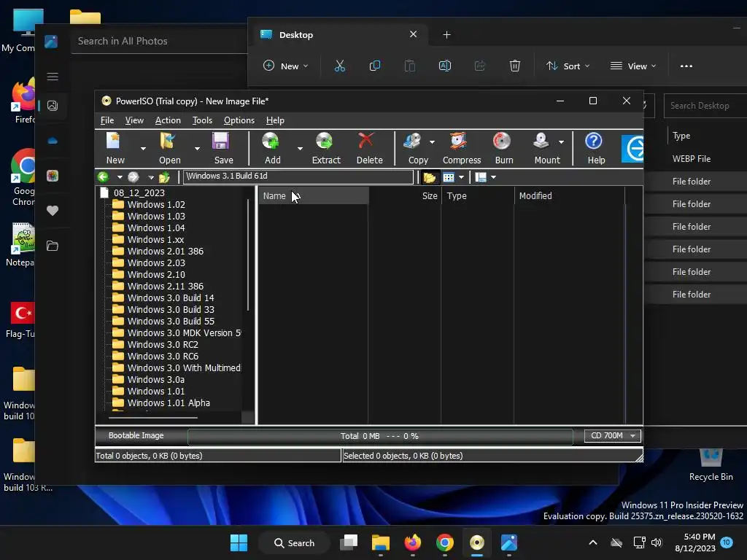Open the New button dropdown arrow
Viewport: 747px width, 560px height.
point(143,149)
